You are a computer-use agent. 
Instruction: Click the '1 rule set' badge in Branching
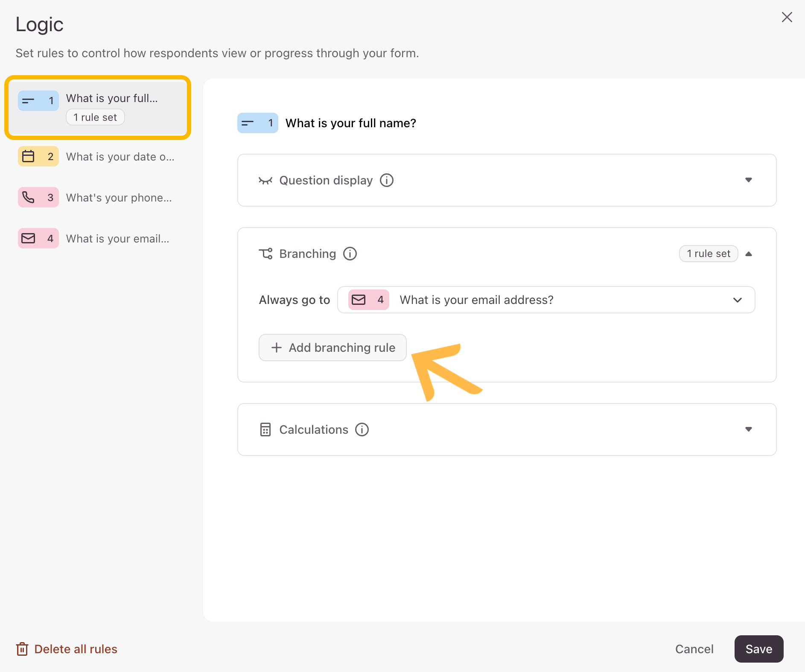[x=709, y=254]
